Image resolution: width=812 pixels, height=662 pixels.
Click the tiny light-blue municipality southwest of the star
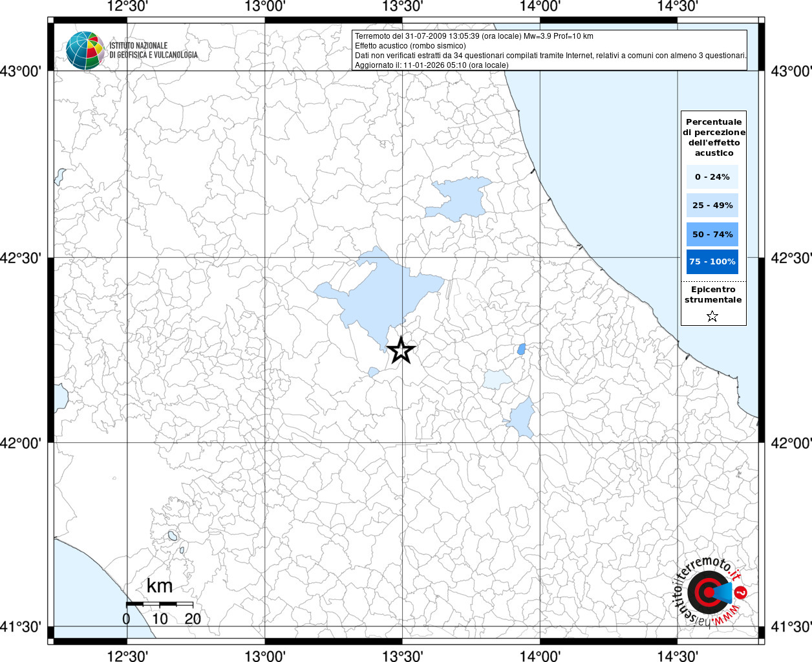[373, 372]
